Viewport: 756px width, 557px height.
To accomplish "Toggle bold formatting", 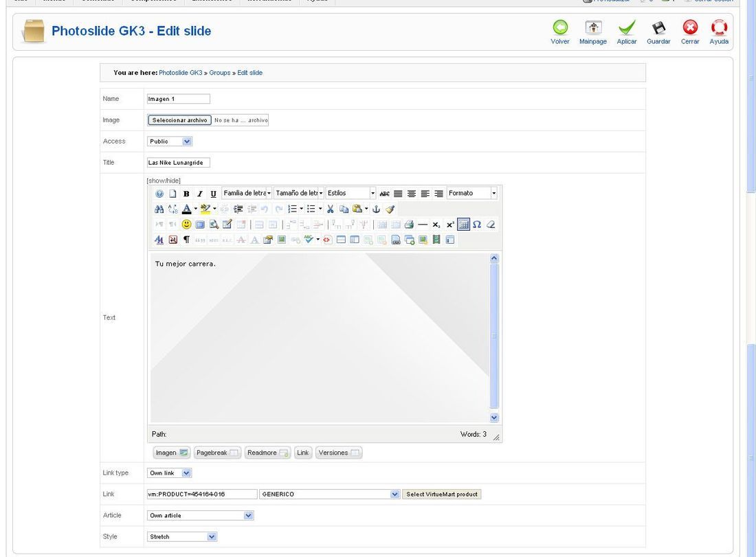I will (186, 194).
